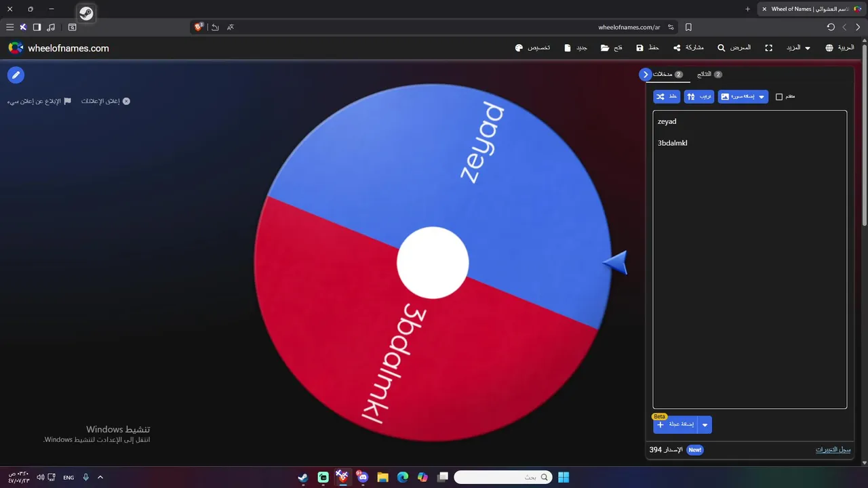
Task: Tick the متقدم (Advanced) checkbox
Action: (x=779, y=97)
